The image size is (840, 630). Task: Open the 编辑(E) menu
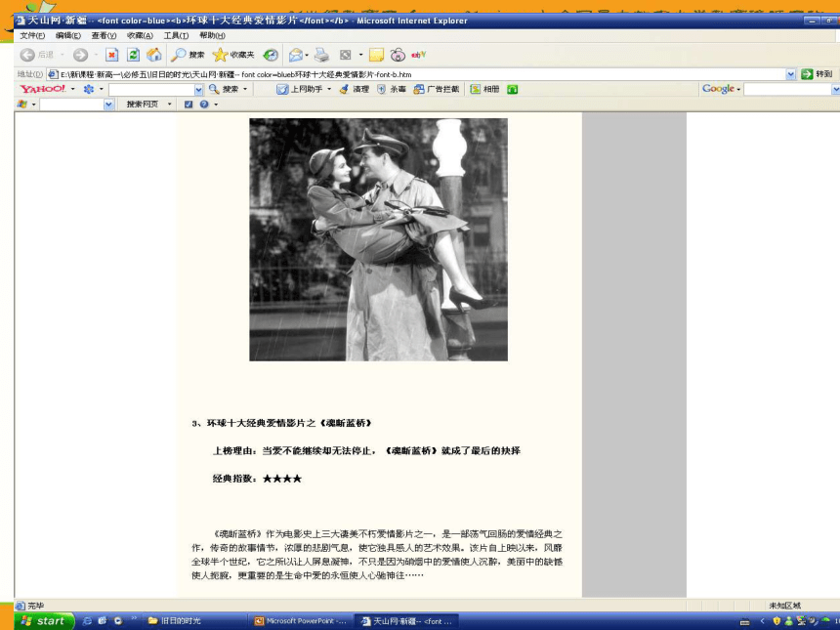[x=68, y=35]
